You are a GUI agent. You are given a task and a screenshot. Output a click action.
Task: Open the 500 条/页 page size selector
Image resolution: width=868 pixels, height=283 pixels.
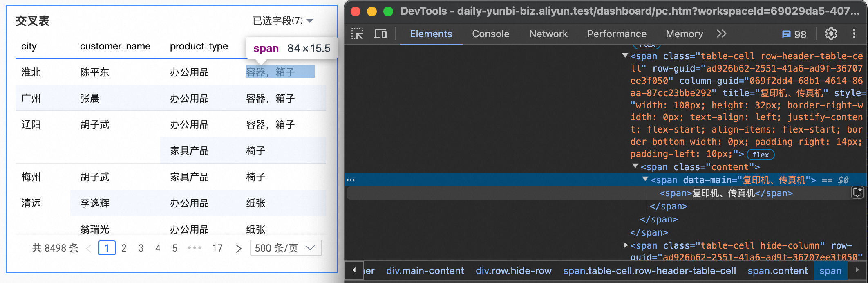click(286, 248)
